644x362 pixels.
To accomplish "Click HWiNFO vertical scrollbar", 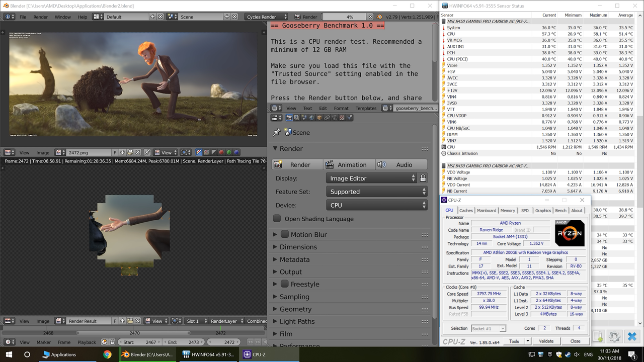I will pyautogui.click(x=640, y=161).
